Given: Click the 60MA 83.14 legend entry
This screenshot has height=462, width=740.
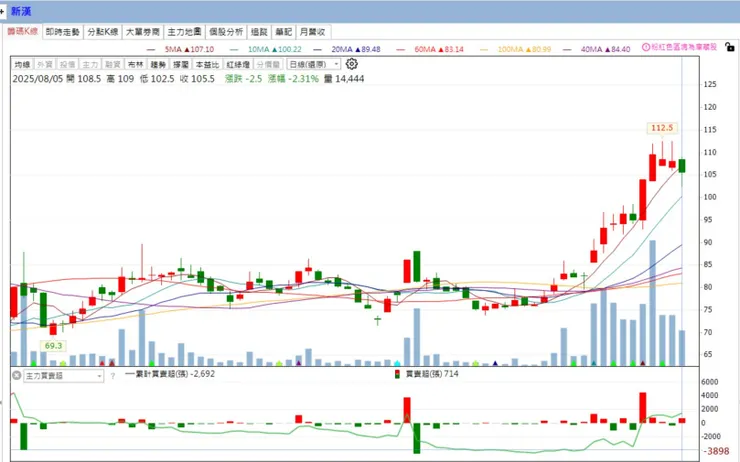Looking at the screenshot, I should tap(439, 49).
